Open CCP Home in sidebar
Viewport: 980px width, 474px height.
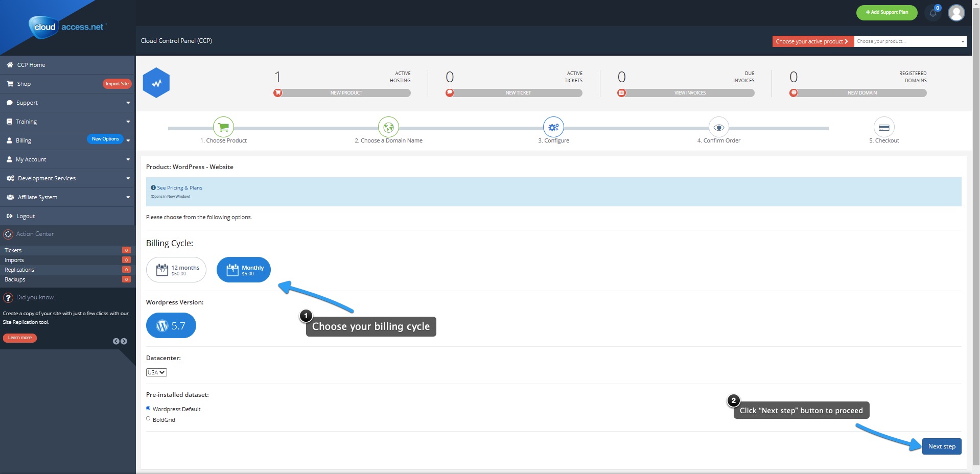pyautogui.click(x=67, y=65)
